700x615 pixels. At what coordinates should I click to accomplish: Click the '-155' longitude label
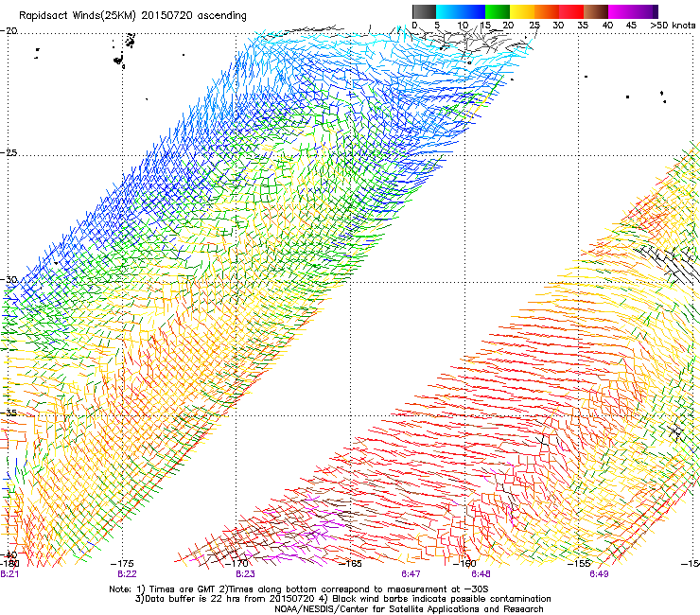[x=579, y=564]
